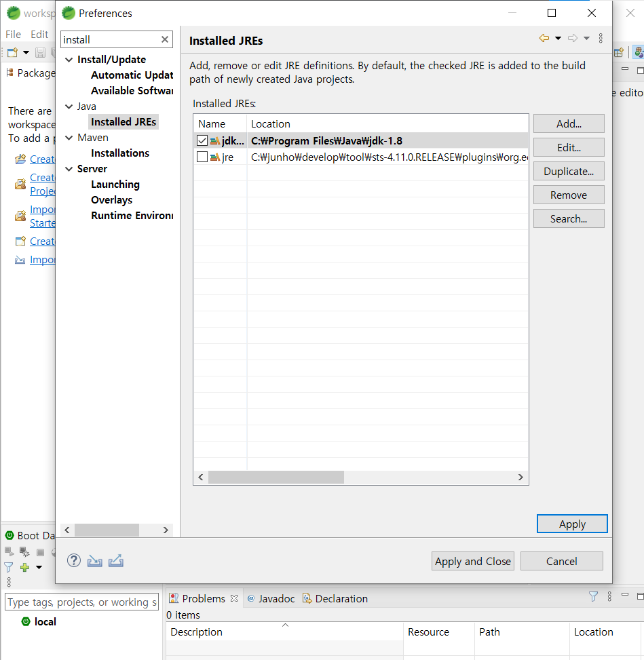Collapse the Maven tree node
The image size is (644, 660).
coord(69,138)
